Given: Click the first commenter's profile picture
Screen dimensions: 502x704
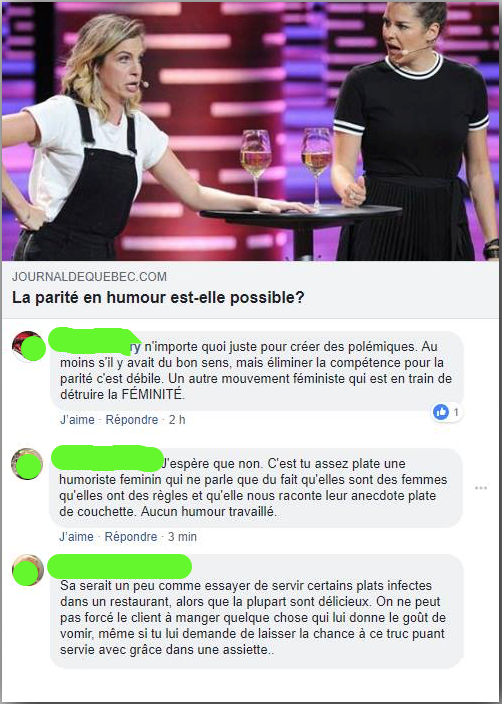Looking at the screenshot, I should (28, 347).
